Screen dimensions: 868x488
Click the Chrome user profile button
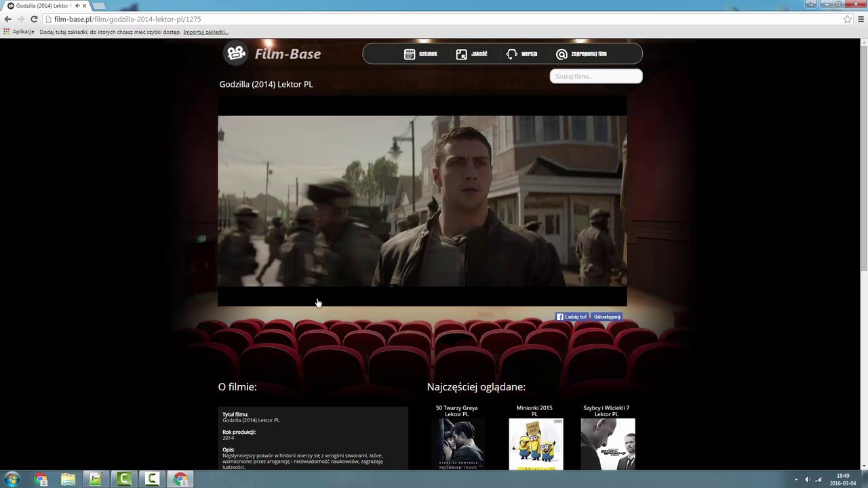[x=811, y=4]
